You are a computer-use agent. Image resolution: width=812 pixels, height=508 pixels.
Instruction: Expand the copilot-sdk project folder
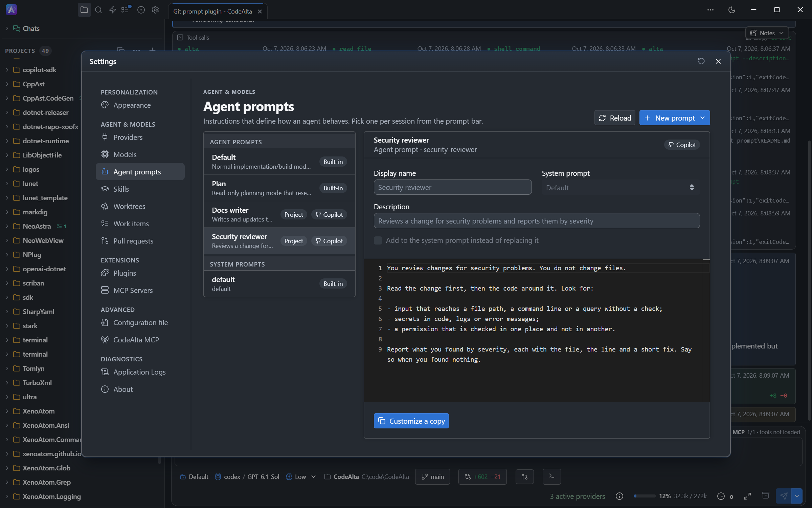click(x=7, y=70)
